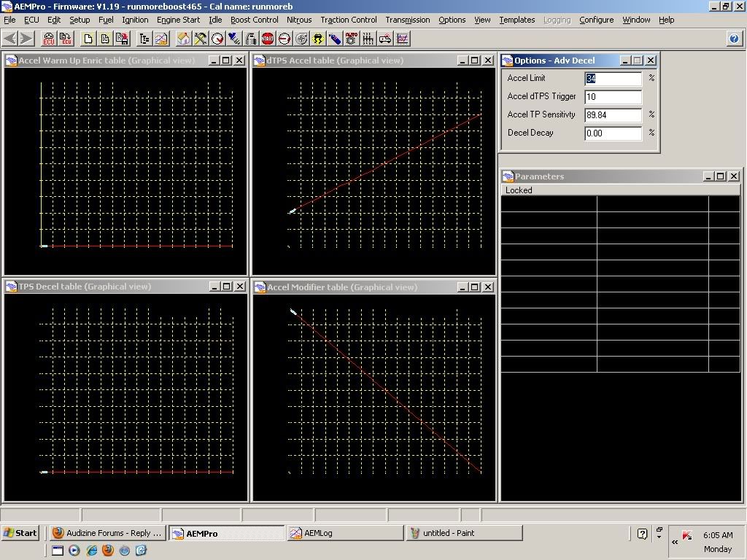
Task: Click the taskbar help question mark icon
Action: pyautogui.click(x=642, y=533)
